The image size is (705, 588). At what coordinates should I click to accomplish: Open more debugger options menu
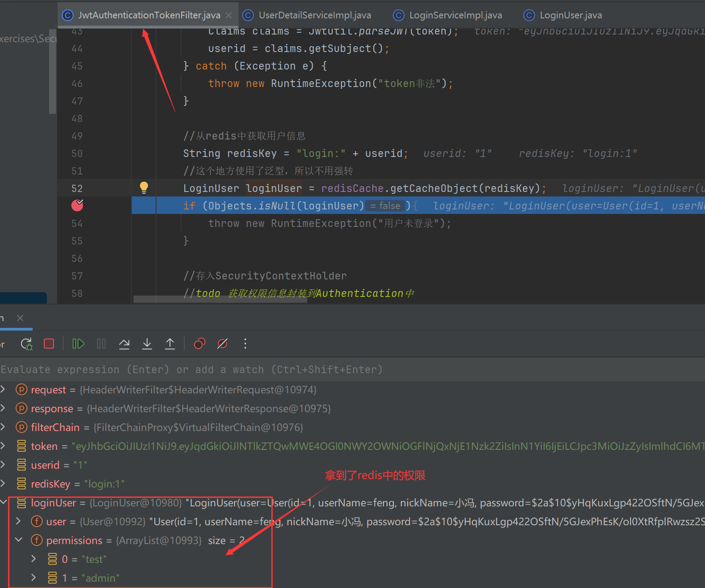click(245, 344)
